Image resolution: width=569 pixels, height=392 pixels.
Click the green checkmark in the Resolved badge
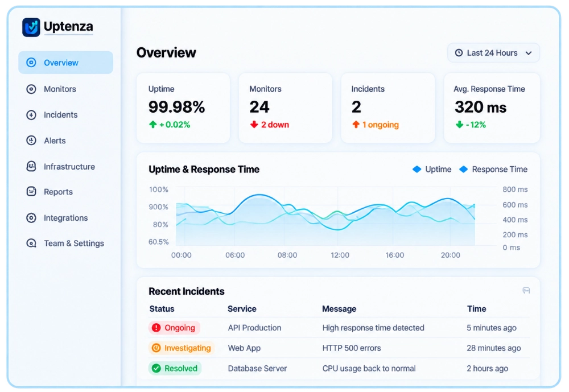tap(156, 369)
